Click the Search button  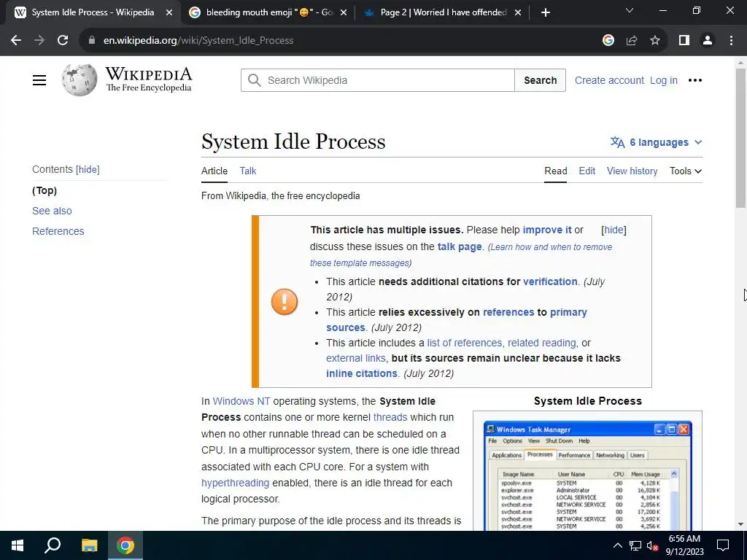(541, 80)
